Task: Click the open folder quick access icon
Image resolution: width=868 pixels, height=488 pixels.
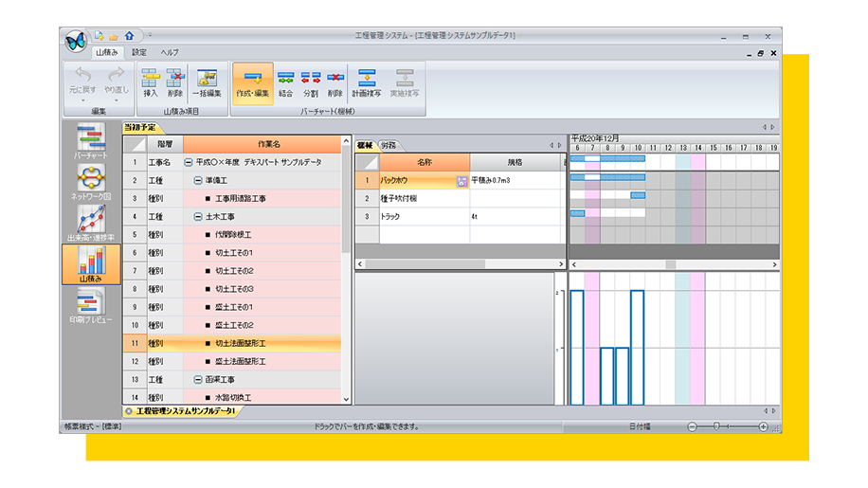Action: [114, 37]
